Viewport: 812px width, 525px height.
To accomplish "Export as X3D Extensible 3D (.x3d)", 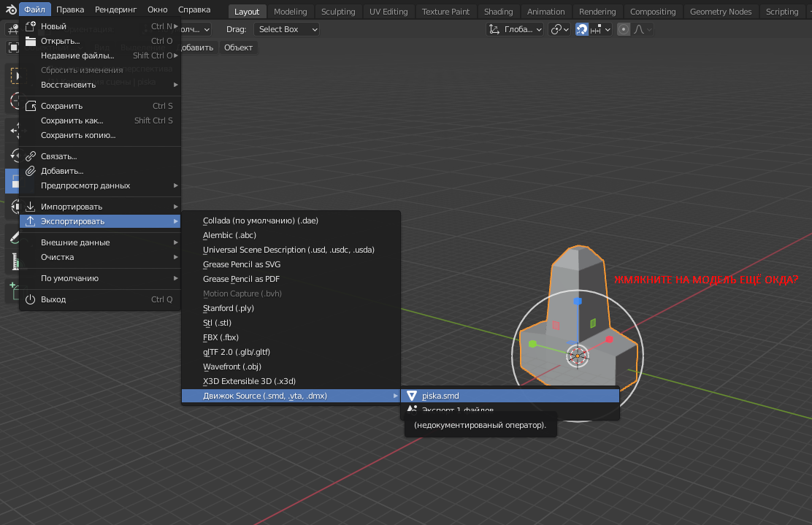I will pos(291,381).
